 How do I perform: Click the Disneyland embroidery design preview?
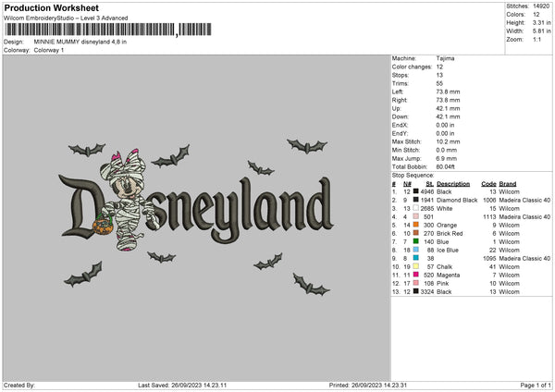[x=197, y=218]
